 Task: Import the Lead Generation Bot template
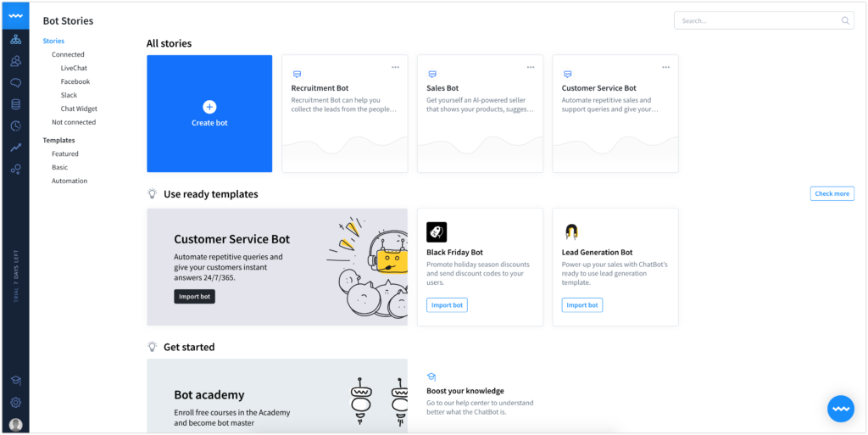point(582,305)
